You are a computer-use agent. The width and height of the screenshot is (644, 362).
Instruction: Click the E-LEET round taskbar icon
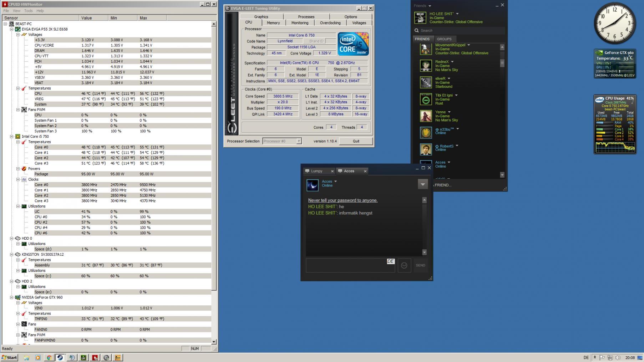106,357
